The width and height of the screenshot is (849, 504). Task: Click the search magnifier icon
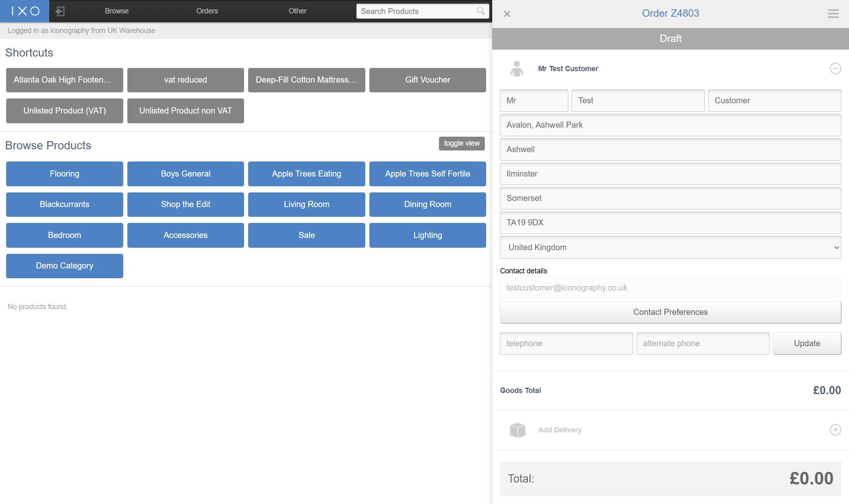pos(480,11)
